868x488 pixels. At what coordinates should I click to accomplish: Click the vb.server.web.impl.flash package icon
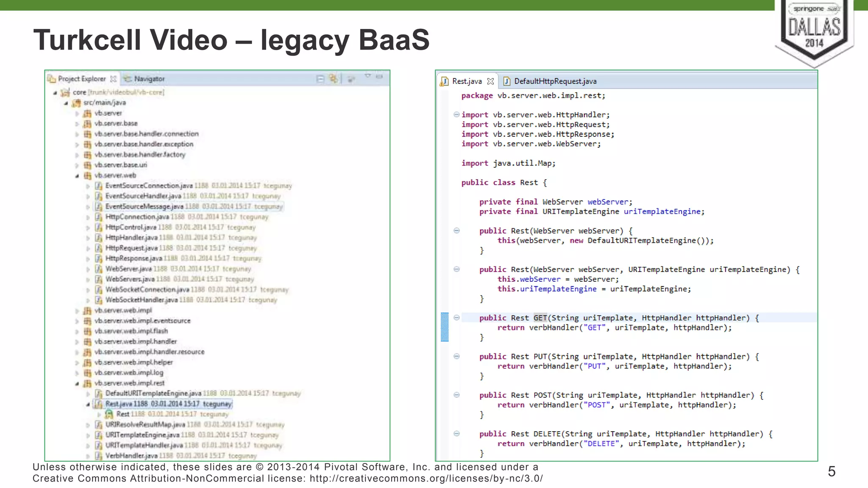point(87,331)
